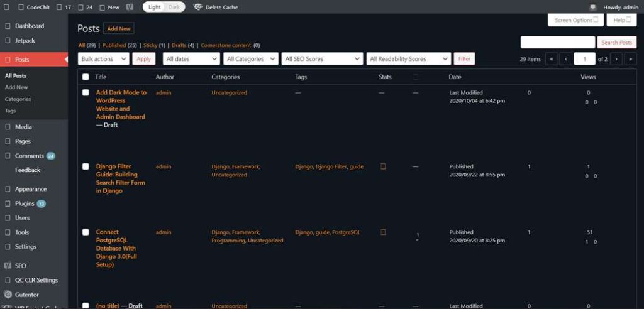This screenshot has width=644, height=309.
Task: Click the Add New button beside Posts
Action: [x=119, y=29]
